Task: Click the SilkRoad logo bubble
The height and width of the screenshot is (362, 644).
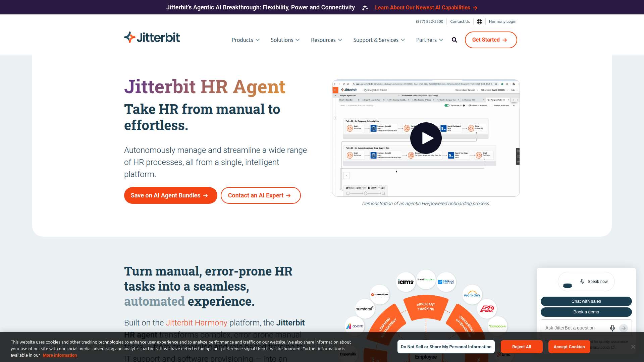Action: pos(446,282)
